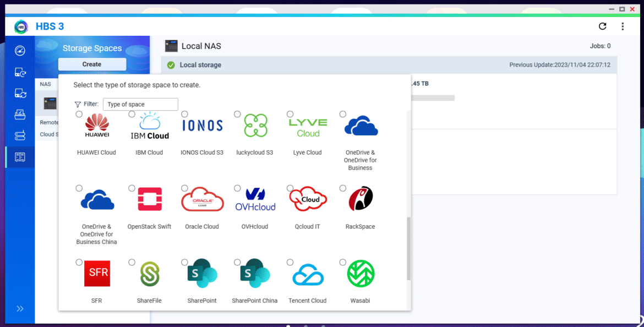Select the Wasabi radio button

click(343, 262)
